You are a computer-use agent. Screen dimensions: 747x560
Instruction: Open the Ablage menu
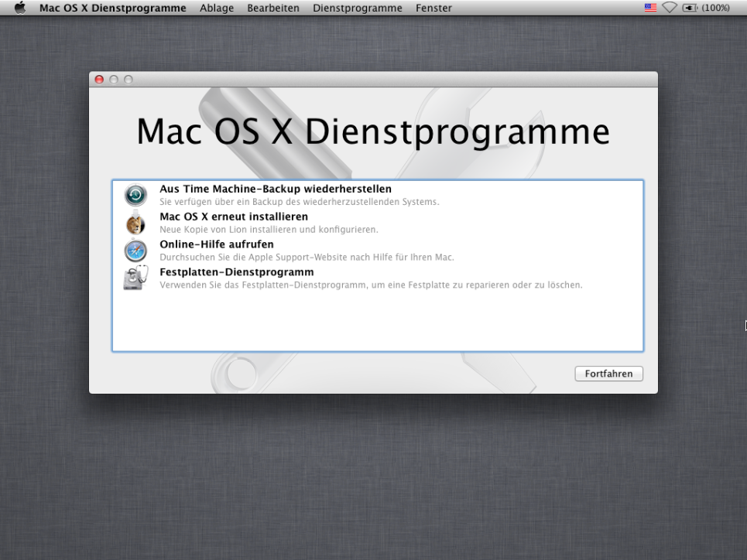[217, 8]
